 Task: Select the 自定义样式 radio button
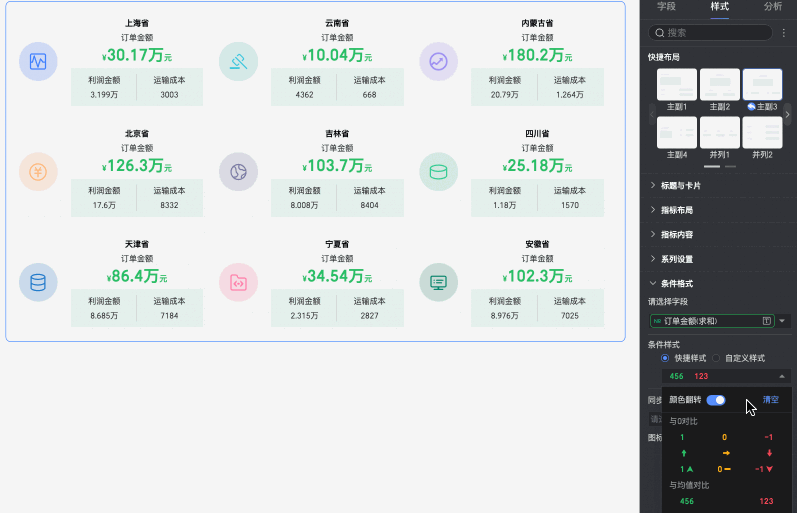tap(716, 358)
